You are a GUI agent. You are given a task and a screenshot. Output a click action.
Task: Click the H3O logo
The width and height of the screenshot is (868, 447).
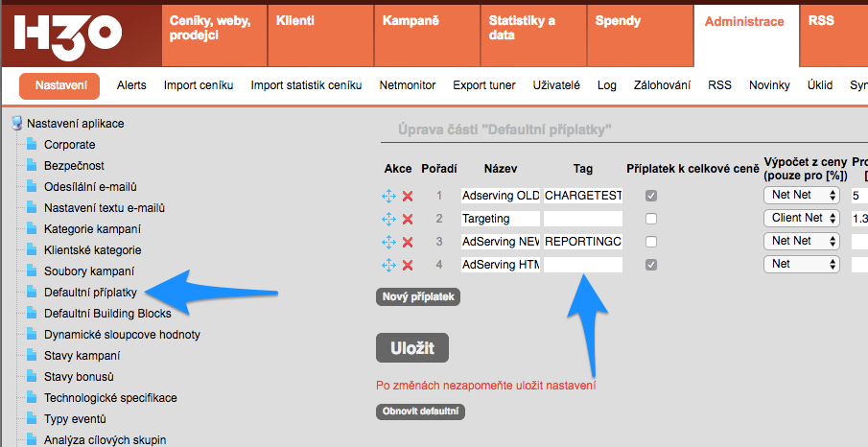click(x=68, y=34)
